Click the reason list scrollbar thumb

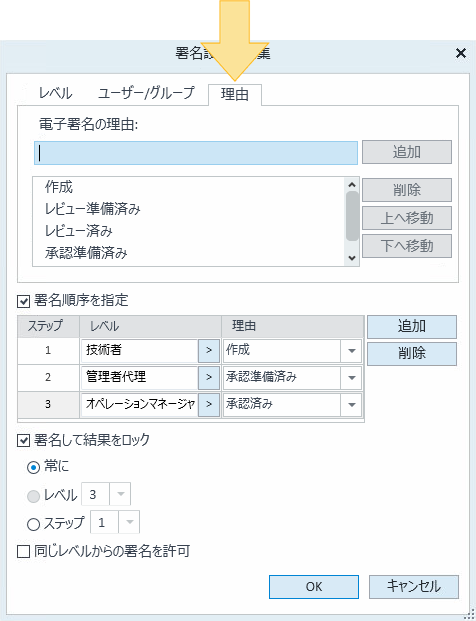[352, 216]
